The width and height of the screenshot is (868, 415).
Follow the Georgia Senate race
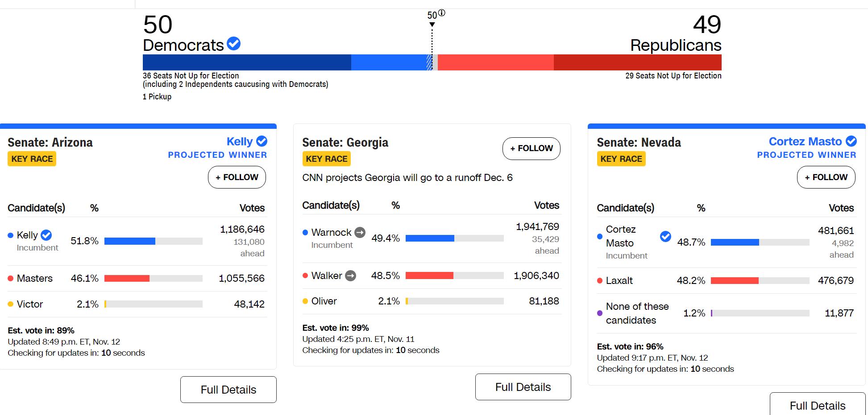coord(531,148)
